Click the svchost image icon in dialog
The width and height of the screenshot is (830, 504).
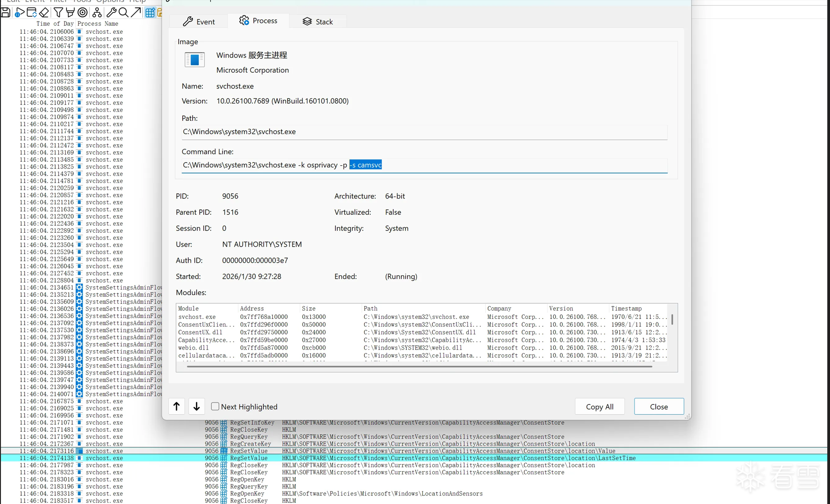coord(195,60)
